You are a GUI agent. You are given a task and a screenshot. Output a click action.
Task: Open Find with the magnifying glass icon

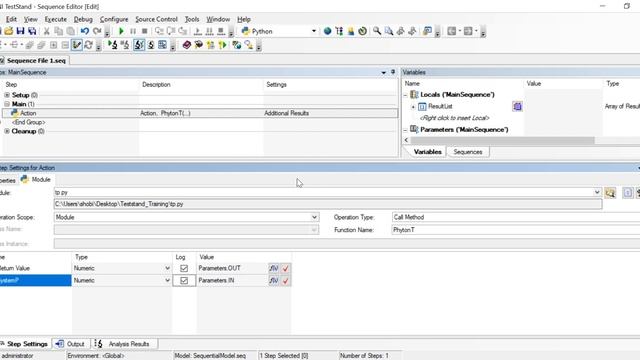(377, 31)
